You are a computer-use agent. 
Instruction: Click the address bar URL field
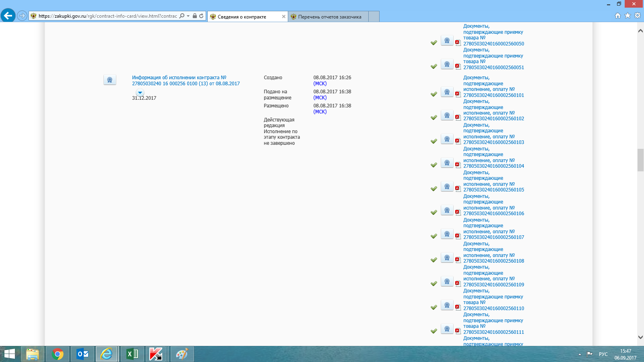point(107,16)
